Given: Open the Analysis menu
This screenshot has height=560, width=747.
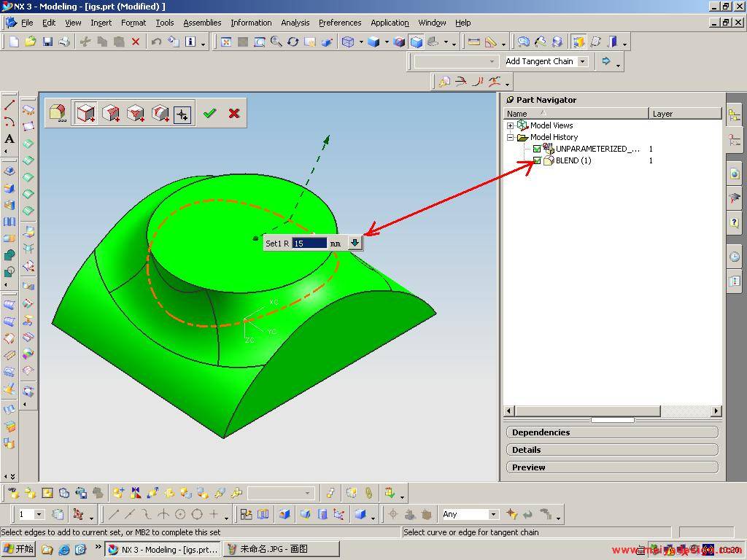Looking at the screenshot, I should [x=295, y=23].
